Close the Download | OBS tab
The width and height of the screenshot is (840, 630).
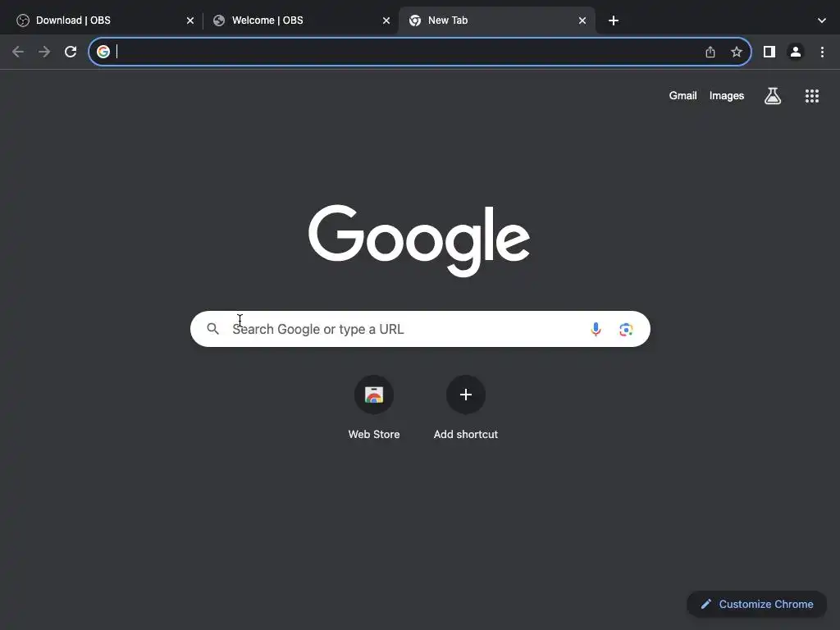click(x=190, y=21)
